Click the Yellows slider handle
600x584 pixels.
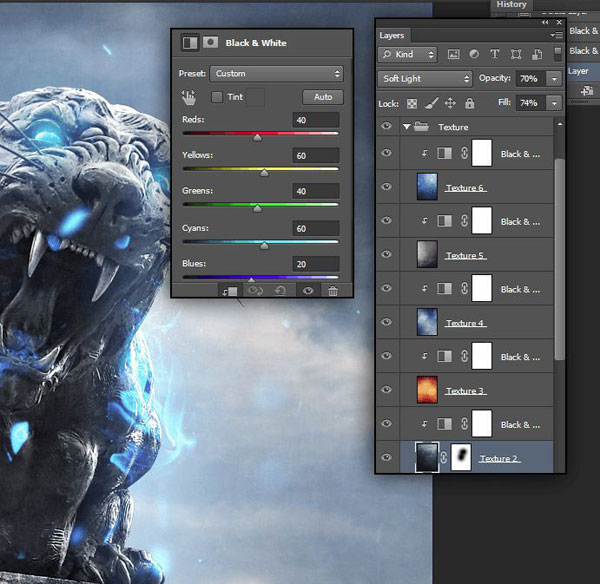coord(264,173)
